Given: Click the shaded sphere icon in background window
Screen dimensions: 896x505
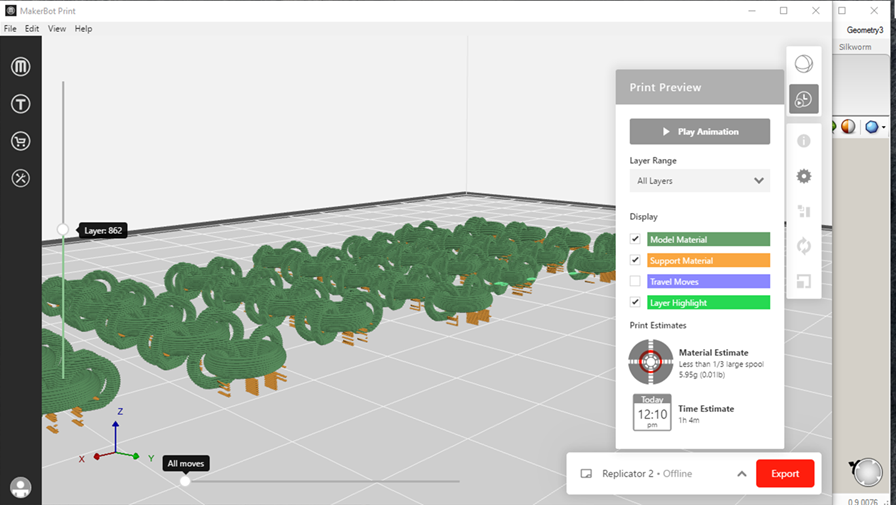Looking at the screenshot, I should point(848,126).
